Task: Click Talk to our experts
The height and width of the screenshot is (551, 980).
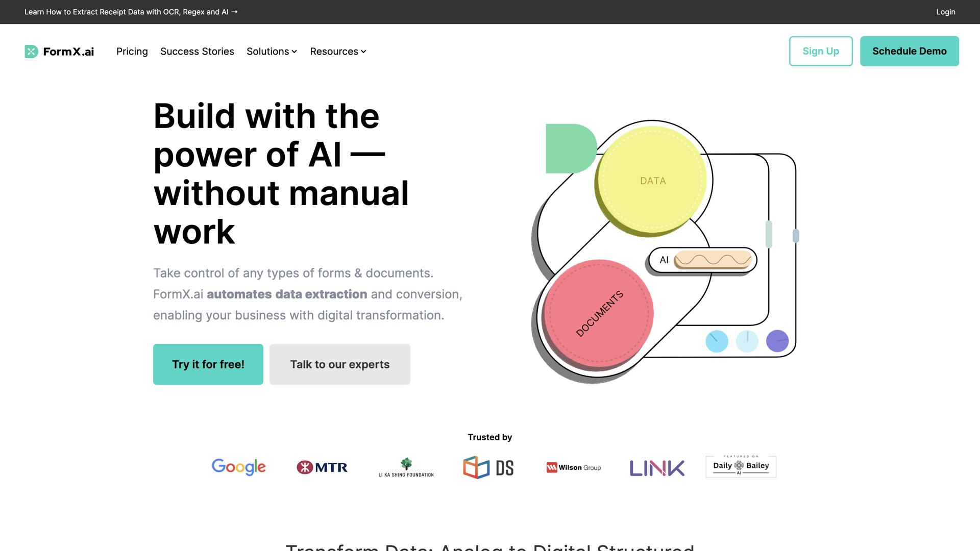Action: 339,364
